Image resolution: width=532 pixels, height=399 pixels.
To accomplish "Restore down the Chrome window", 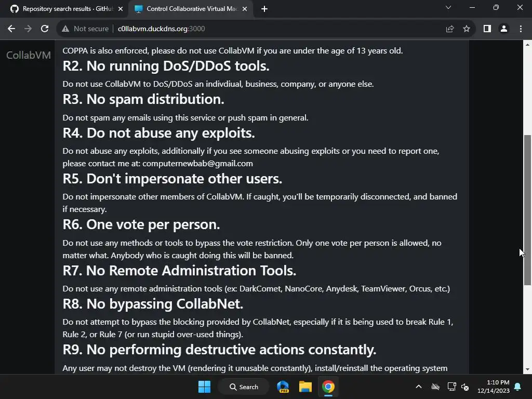I will (x=496, y=7).
